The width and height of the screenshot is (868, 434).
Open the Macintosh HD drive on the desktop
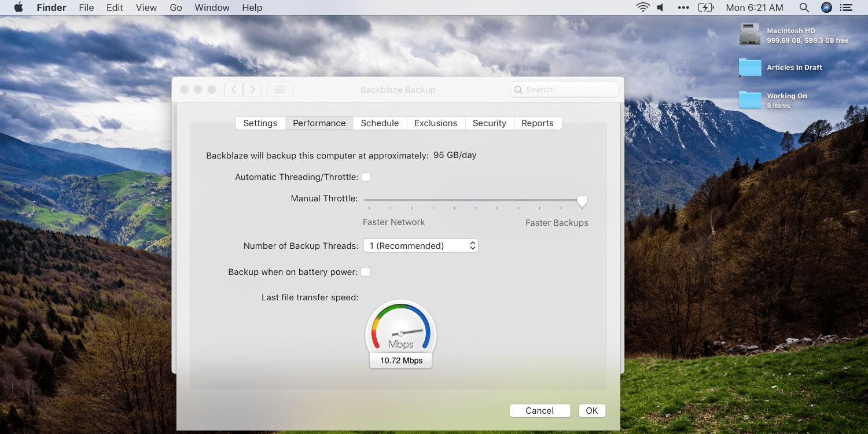tap(749, 34)
